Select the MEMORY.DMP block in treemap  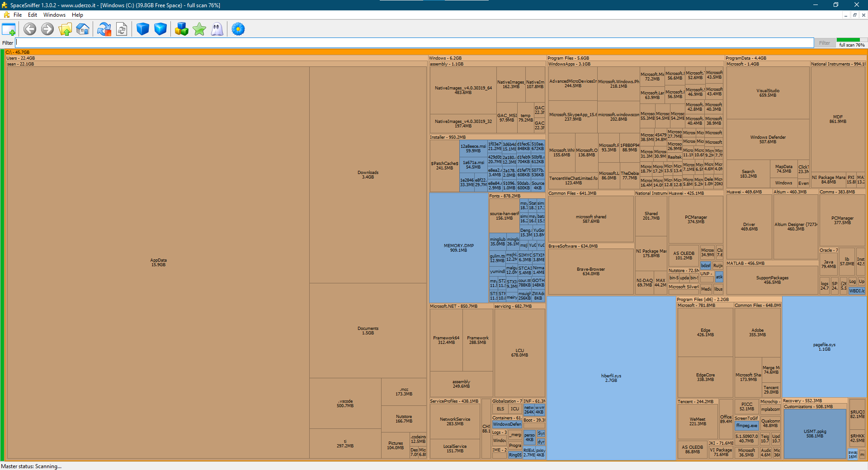pyautogui.click(x=458, y=248)
